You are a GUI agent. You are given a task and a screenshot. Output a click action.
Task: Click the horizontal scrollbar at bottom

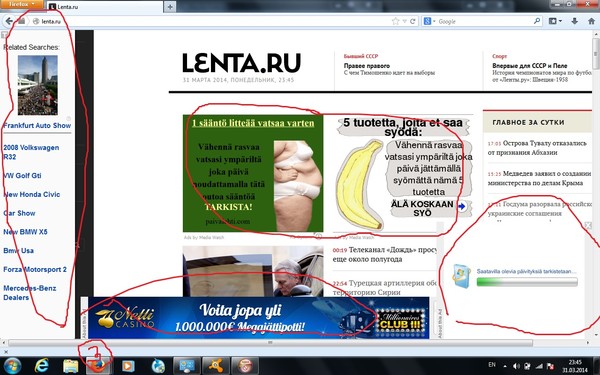point(270,342)
